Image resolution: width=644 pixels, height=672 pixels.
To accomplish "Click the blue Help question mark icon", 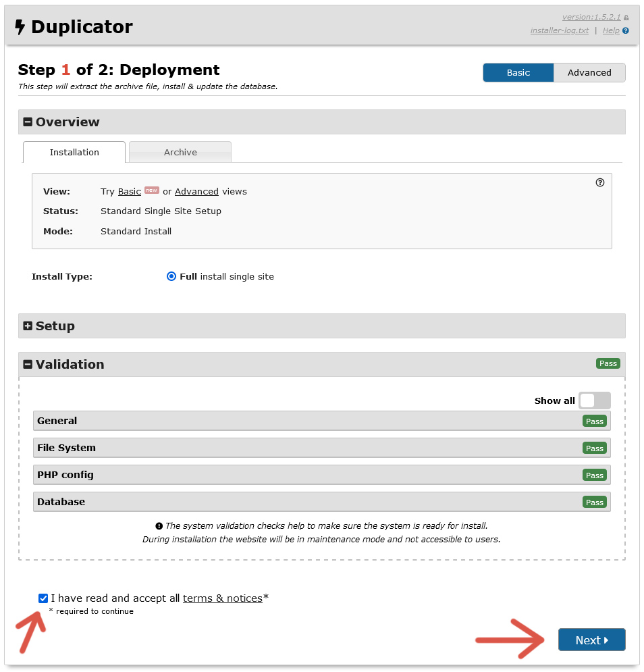I will click(x=626, y=31).
